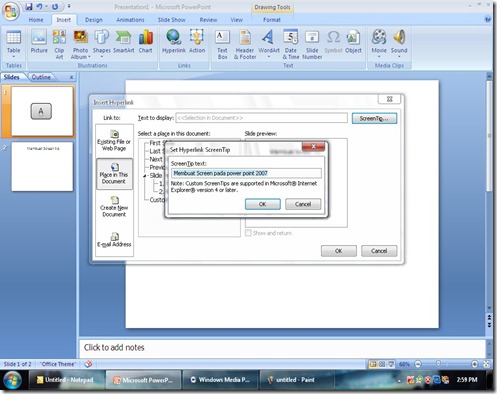
Task: Click the Sound icon
Action: click(399, 37)
